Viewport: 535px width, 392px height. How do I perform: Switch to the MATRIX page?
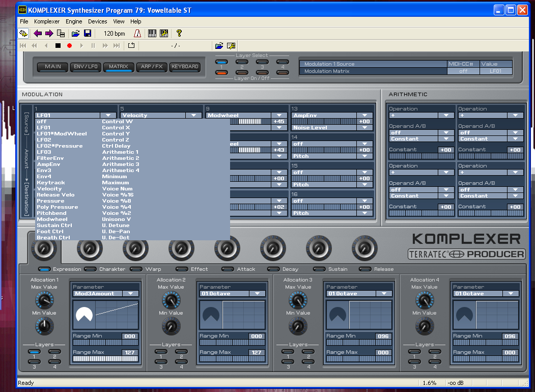click(x=119, y=67)
